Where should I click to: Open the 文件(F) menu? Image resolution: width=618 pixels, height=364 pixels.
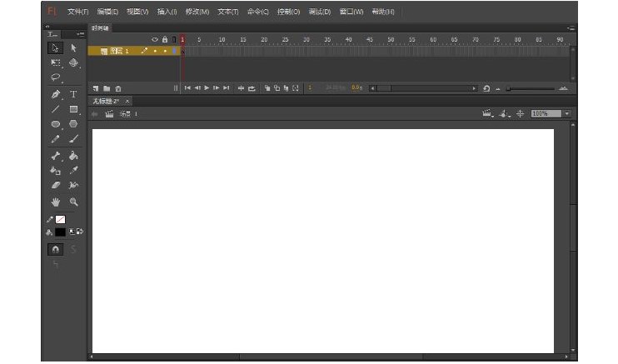77,12
